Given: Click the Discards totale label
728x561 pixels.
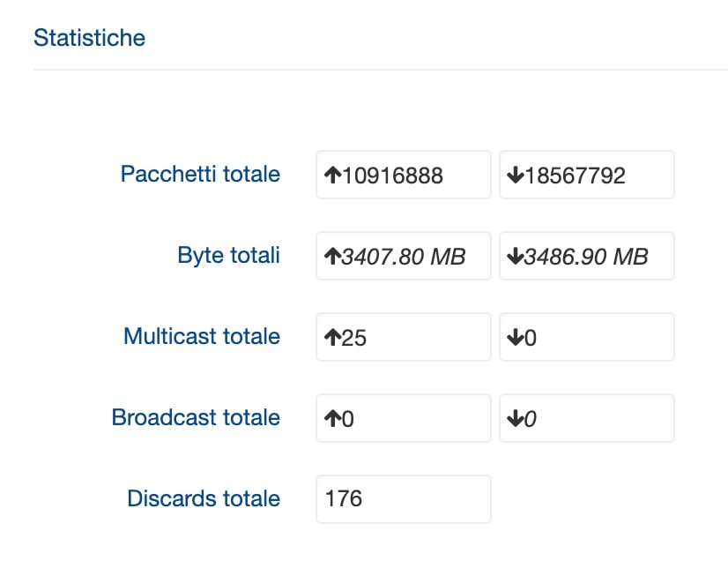Looking at the screenshot, I should click(204, 498).
